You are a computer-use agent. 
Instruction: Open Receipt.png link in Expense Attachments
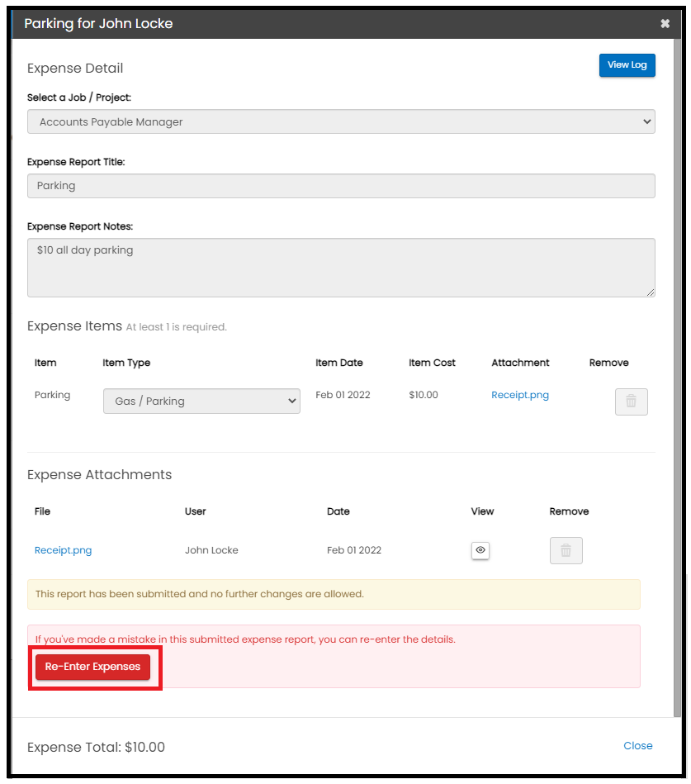click(x=63, y=550)
